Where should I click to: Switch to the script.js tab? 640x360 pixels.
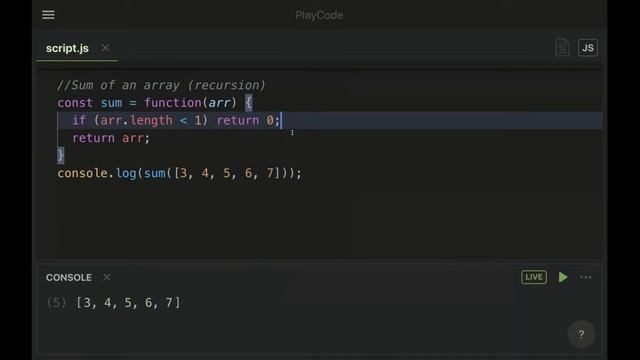point(67,48)
